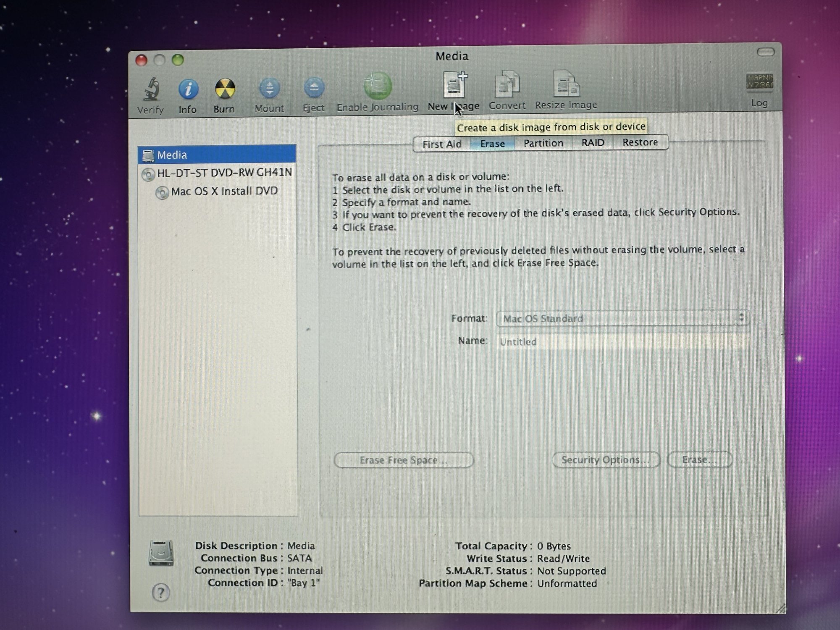Select HL-DT-ST DVD-RW GH41N drive
Viewport: 840px width, 630px height.
tap(224, 173)
